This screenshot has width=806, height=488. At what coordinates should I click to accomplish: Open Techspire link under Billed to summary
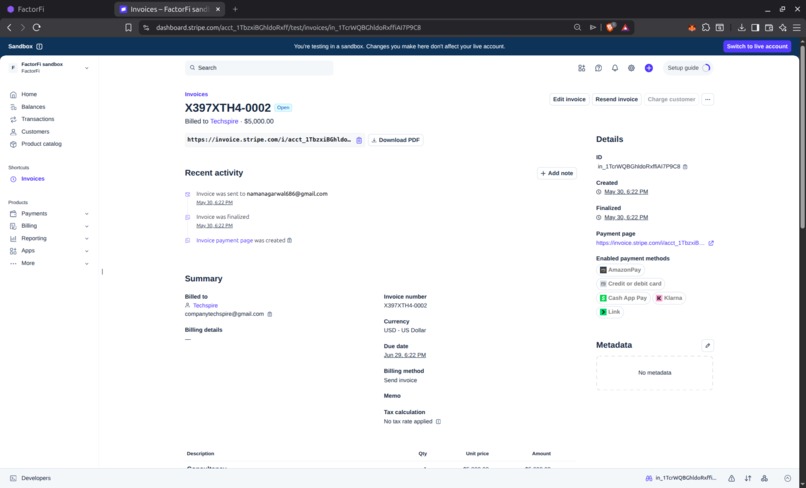(205, 305)
